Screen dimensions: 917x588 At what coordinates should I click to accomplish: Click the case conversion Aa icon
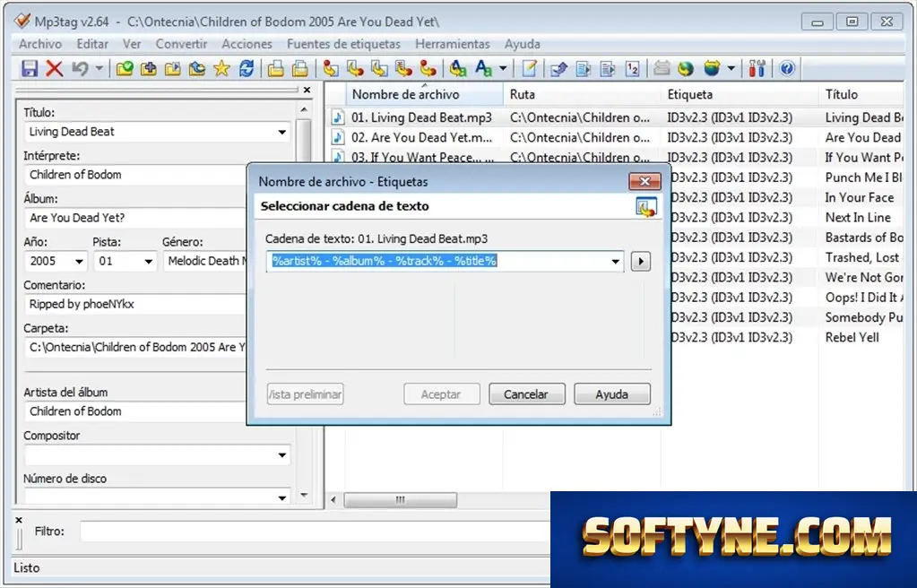pos(483,68)
